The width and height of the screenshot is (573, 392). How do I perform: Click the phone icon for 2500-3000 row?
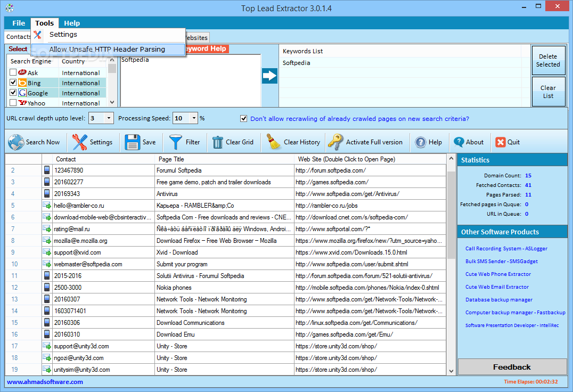(x=47, y=287)
